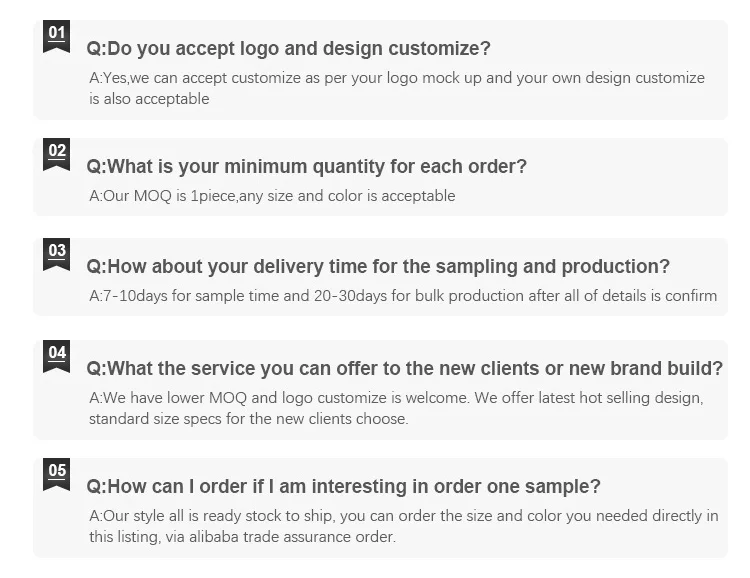Click the phrase 'Our MOQ is 1piece'
The width and height of the screenshot is (750, 578).
(166, 196)
